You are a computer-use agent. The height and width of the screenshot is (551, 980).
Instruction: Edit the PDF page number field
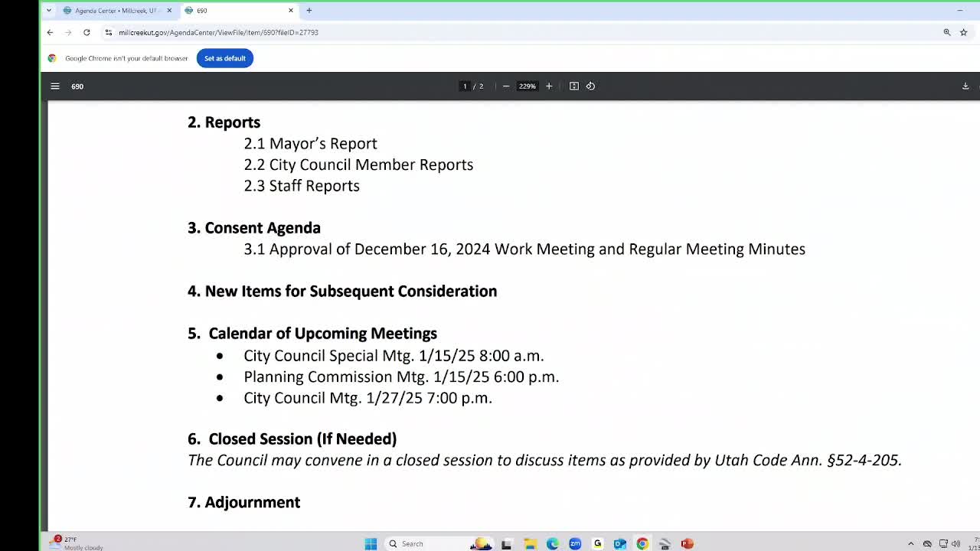tap(465, 86)
